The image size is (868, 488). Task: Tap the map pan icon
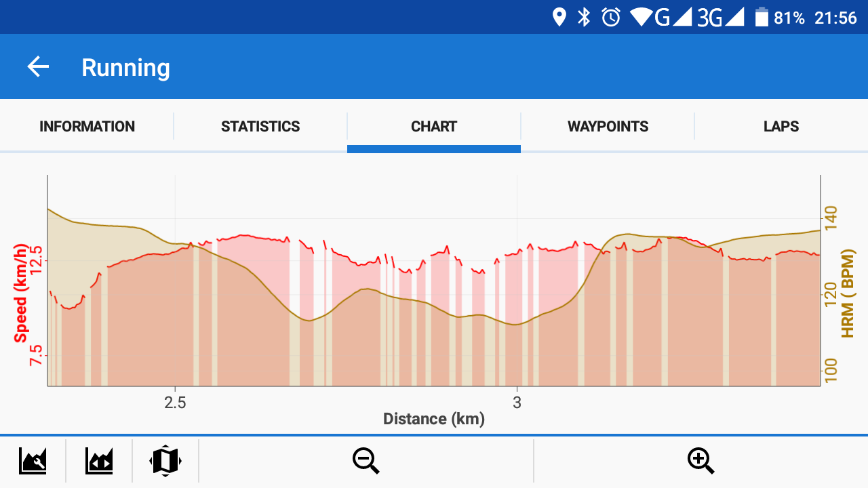click(165, 461)
